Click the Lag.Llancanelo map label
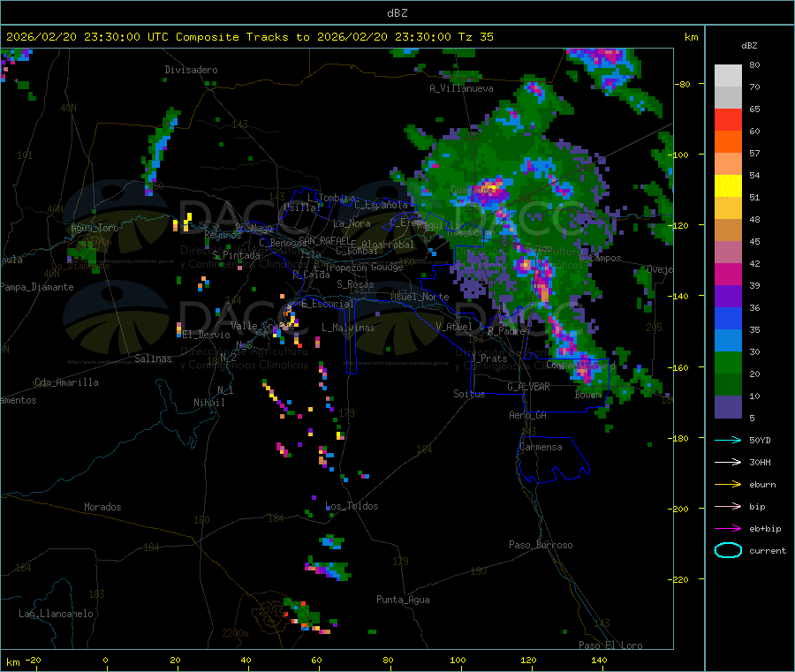795x672 pixels. point(56,614)
